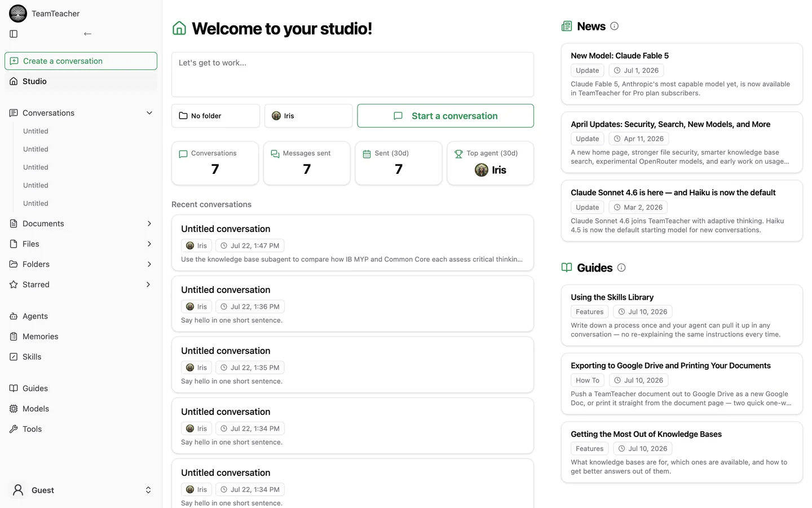Click the info icon beside News
The width and height of the screenshot is (812, 508).
(x=615, y=26)
